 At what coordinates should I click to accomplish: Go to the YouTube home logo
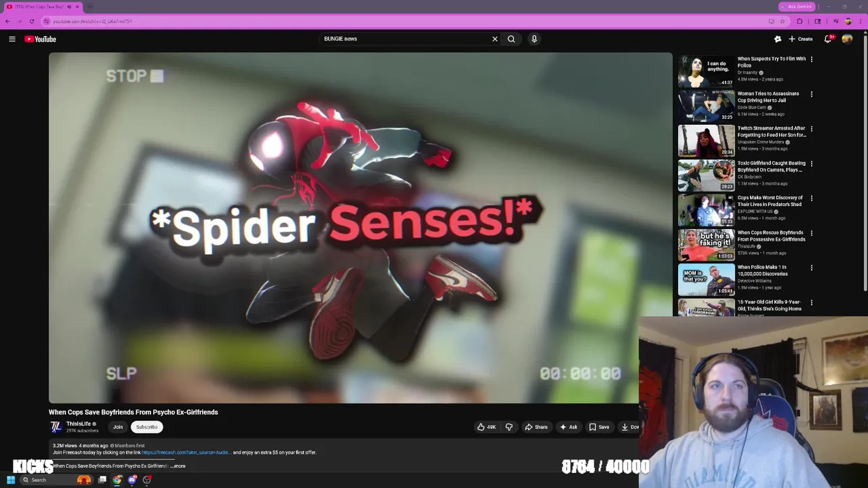[x=41, y=39]
